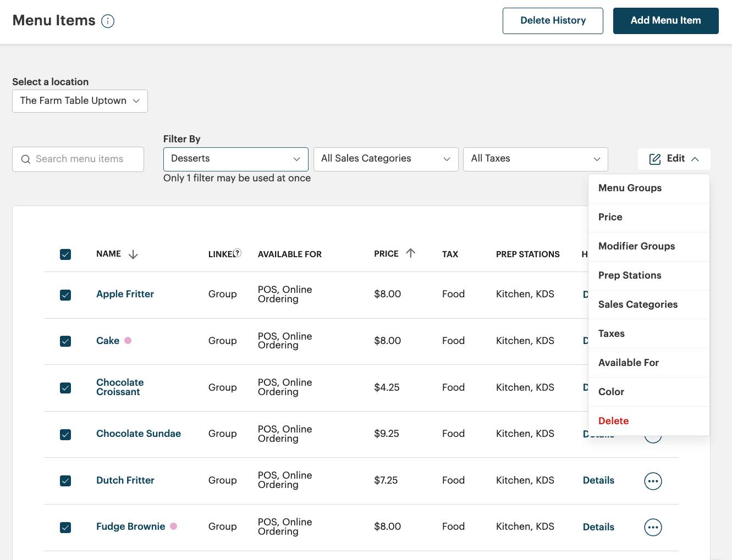Open the ellipsis menu for Dutch Fritter
Viewport: 732px width, 560px height.
click(653, 480)
